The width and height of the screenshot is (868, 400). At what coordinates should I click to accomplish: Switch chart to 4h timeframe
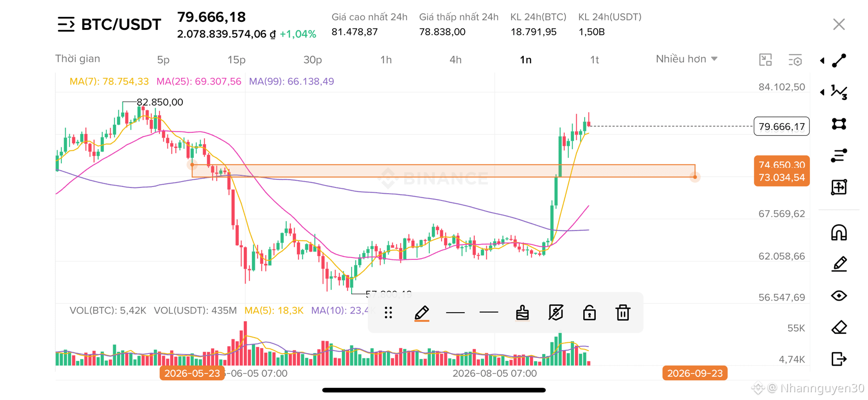[456, 60]
